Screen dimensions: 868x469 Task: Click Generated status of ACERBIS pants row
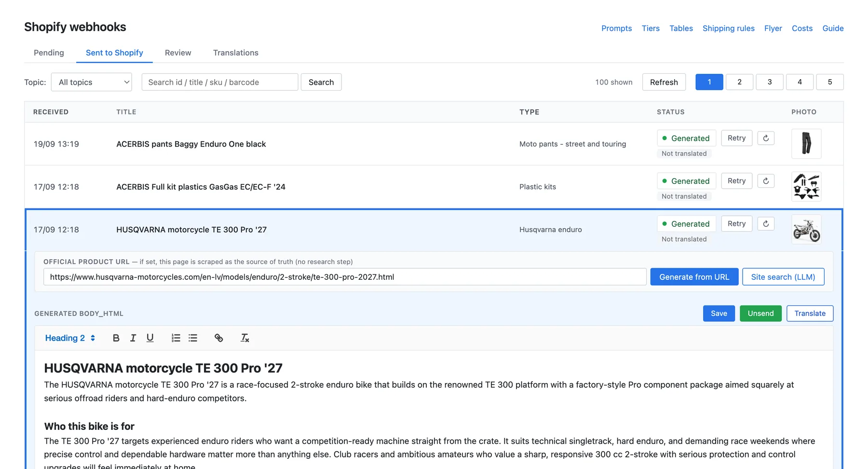click(x=686, y=138)
